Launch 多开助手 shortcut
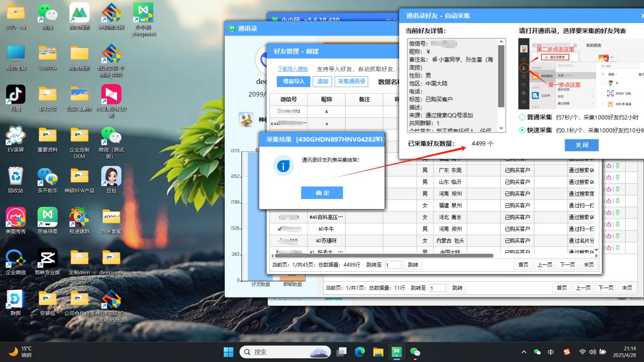 tap(47, 180)
